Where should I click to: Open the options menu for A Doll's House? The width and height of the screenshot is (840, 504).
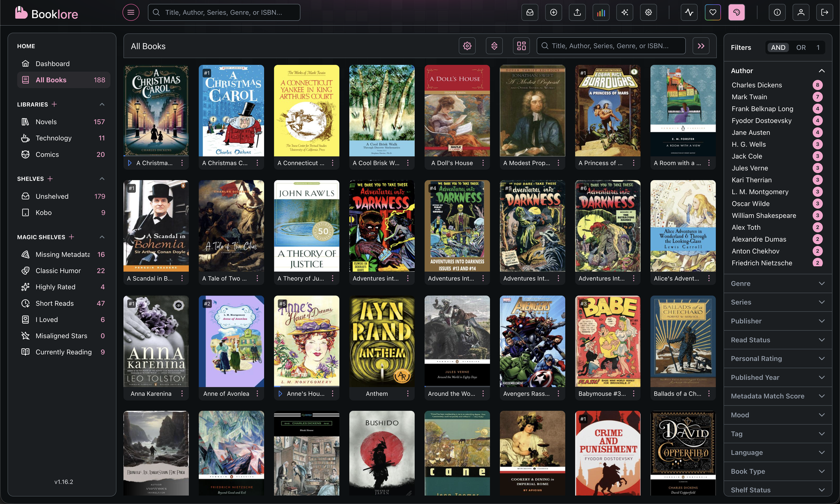click(483, 162)
